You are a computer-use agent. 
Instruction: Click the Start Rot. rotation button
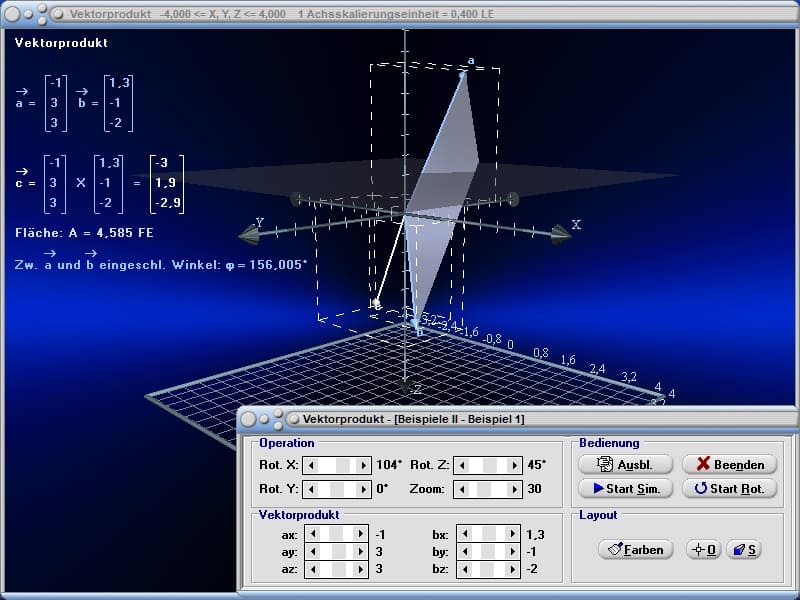[x=729, y=489]
